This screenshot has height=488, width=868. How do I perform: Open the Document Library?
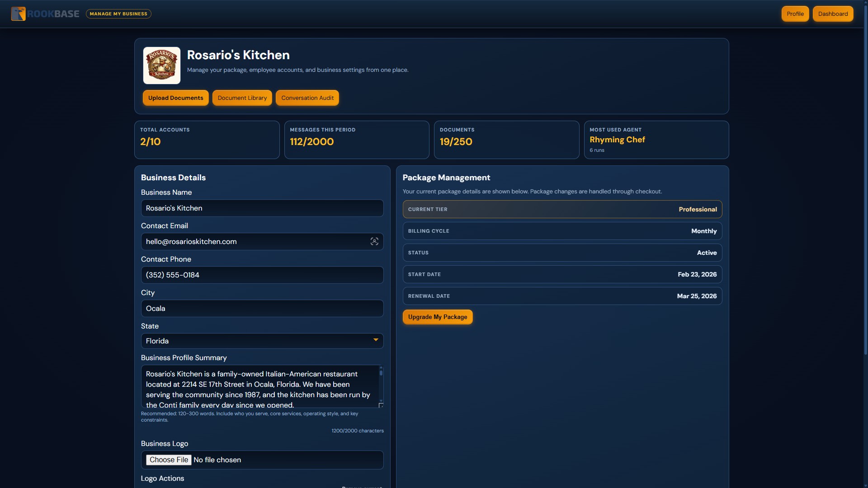pyautogui.click(x=242, y=98)
